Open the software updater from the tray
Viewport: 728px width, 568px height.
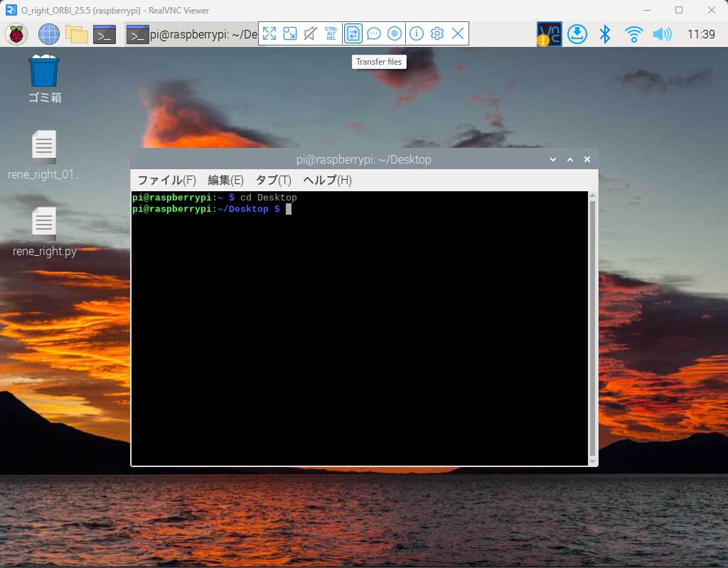click(x=577, y=33)
